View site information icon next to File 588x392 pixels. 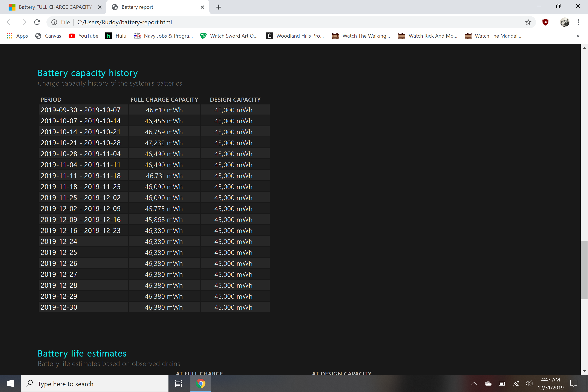click(x=54, y=22)
